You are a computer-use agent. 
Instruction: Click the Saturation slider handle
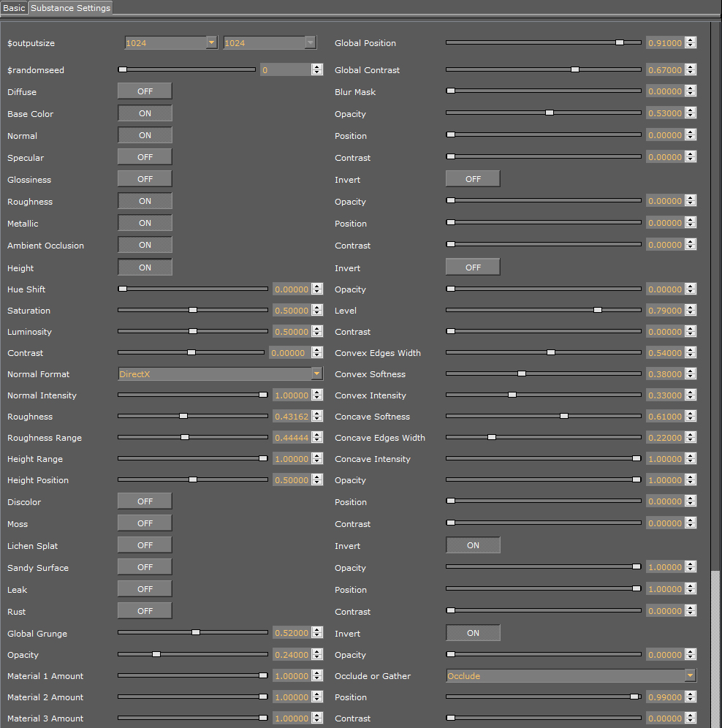coord(193,311)
